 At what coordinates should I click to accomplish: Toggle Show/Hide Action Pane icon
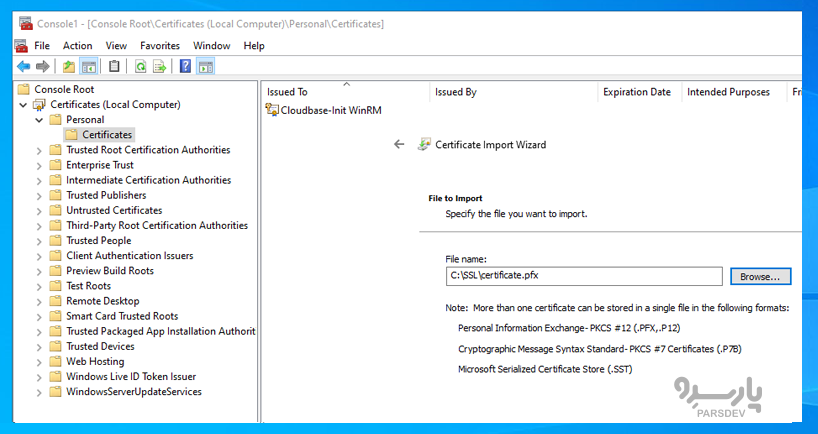(x=206, y=66)
